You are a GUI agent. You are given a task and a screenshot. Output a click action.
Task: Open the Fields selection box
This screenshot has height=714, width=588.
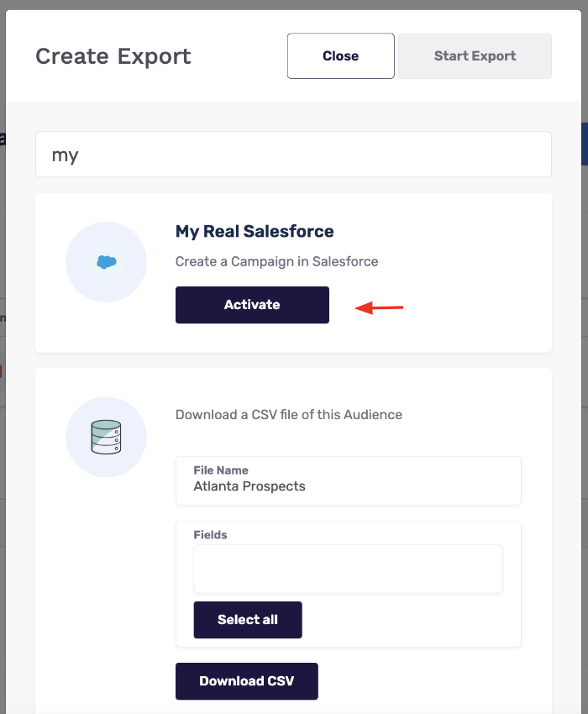(x=348, y=569)
